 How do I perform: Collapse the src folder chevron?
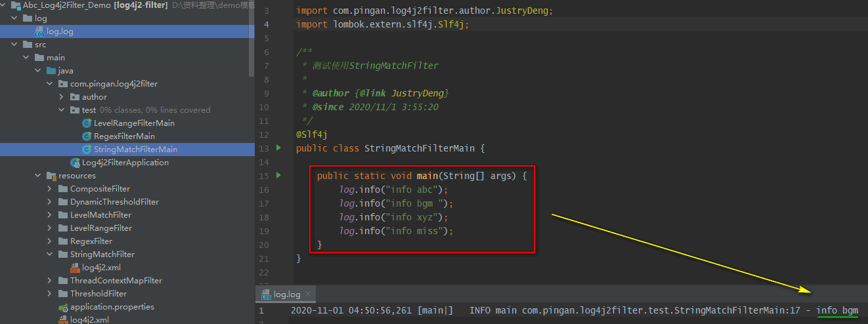(x=15, y=45)
